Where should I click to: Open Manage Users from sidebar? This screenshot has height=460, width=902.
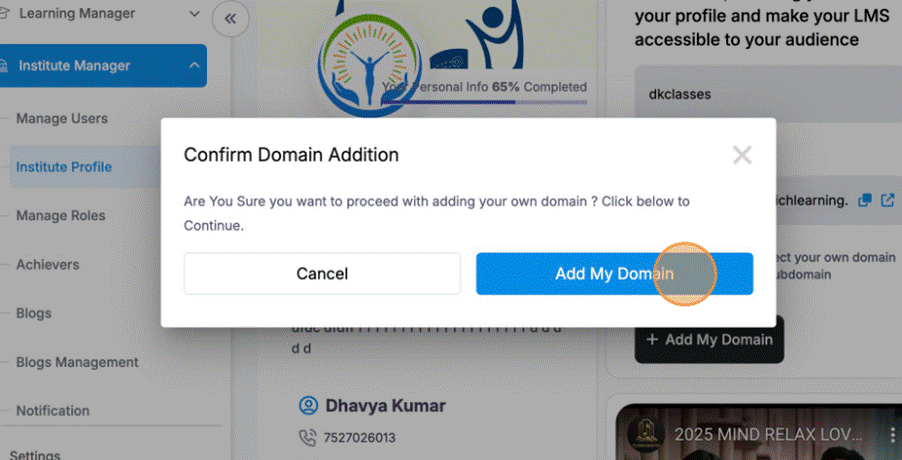tap(62, 119)
